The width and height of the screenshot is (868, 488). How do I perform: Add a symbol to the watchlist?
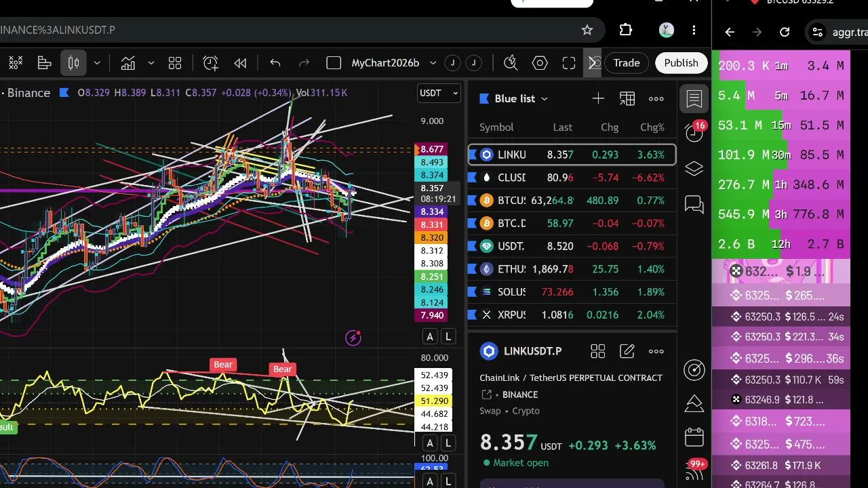pos(598,99)
